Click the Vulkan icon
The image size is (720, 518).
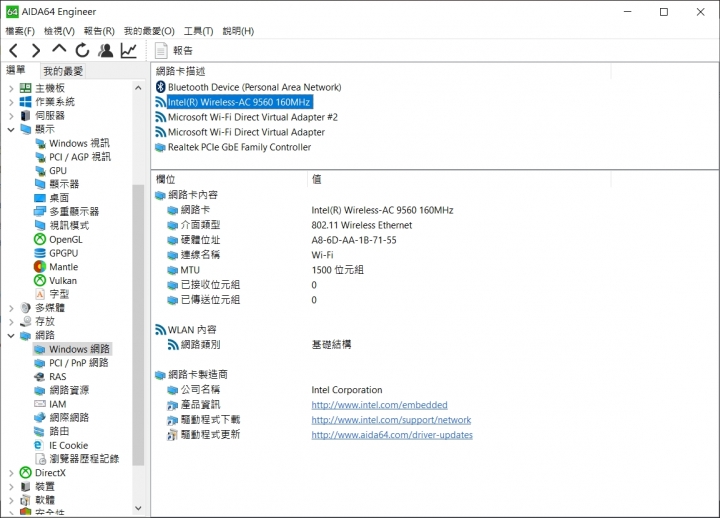40,281
